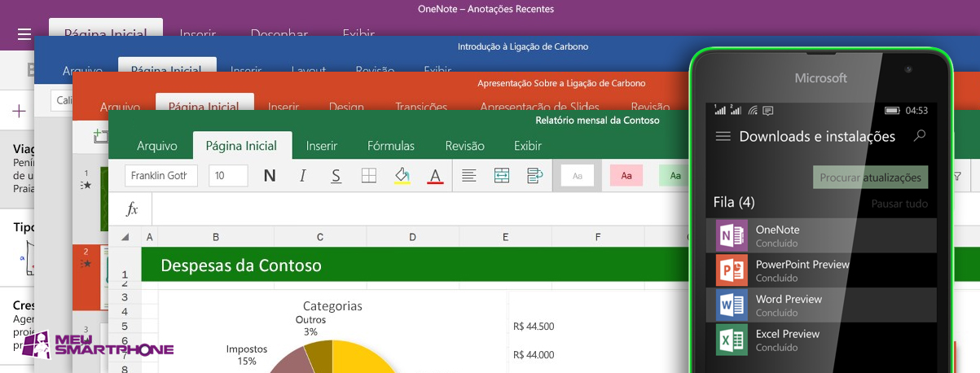Tap the Excel Preview row text
Screen dimensions: 980x373
[x=787, y=340]
